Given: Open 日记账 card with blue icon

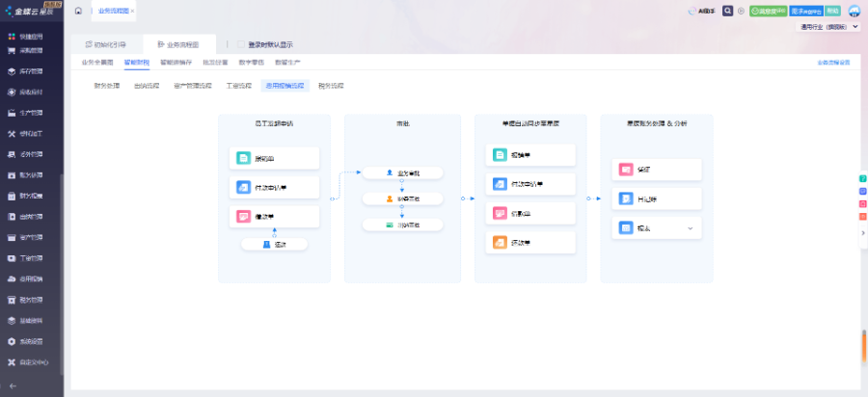Looking at the screenshot, I should pyautogui.click(x=657, y=199).
